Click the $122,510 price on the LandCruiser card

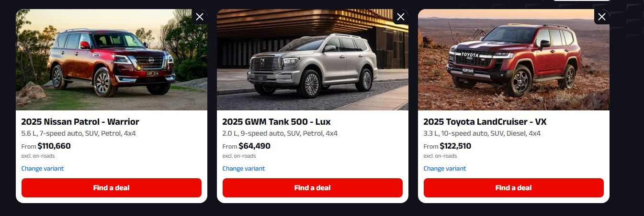456,146
